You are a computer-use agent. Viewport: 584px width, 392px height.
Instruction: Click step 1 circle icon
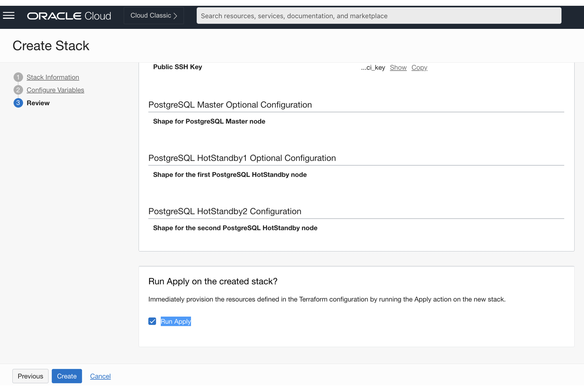click(x=18, y=77)
